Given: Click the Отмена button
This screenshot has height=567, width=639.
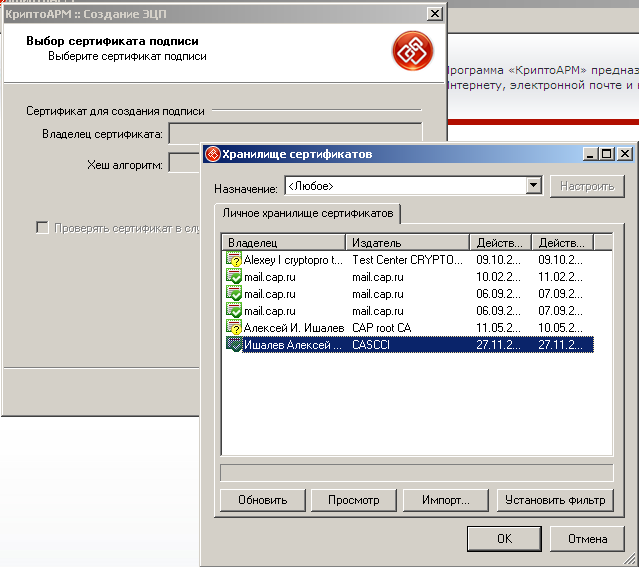Looking at the screenshot, I should tap(587, 538).
